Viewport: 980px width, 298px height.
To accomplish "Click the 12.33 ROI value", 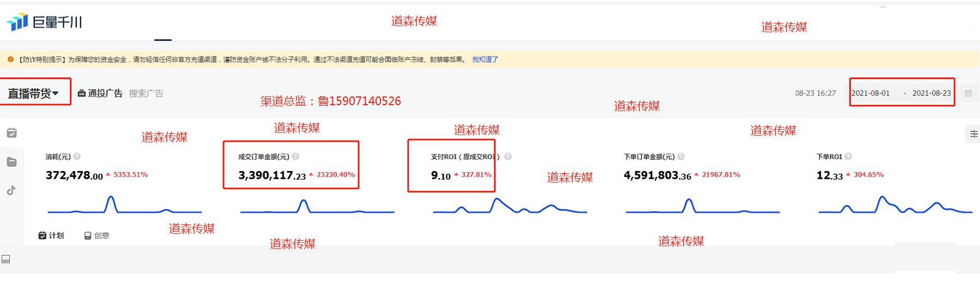I will pyautogui.click(x=830, y=175).
